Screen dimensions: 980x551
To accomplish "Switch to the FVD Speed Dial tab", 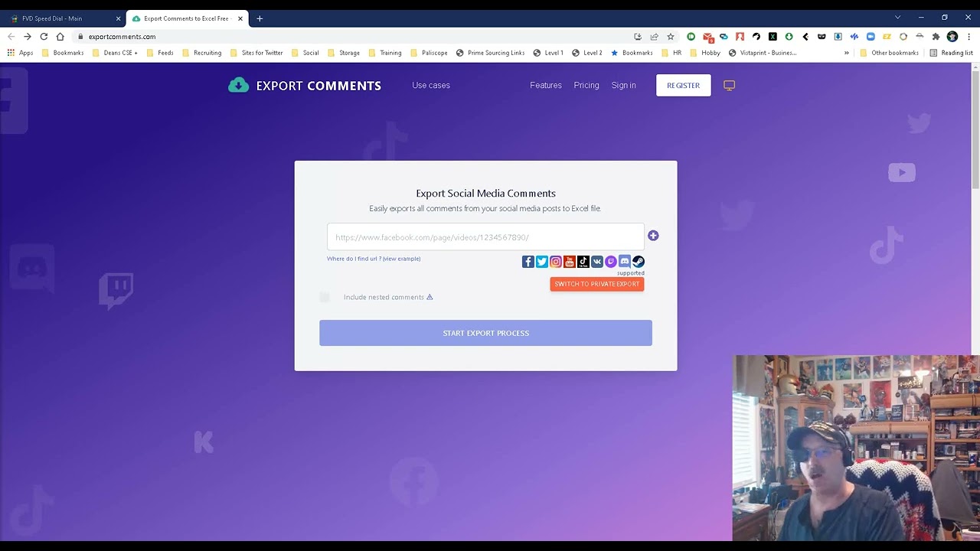I will (x=64, y=18).
